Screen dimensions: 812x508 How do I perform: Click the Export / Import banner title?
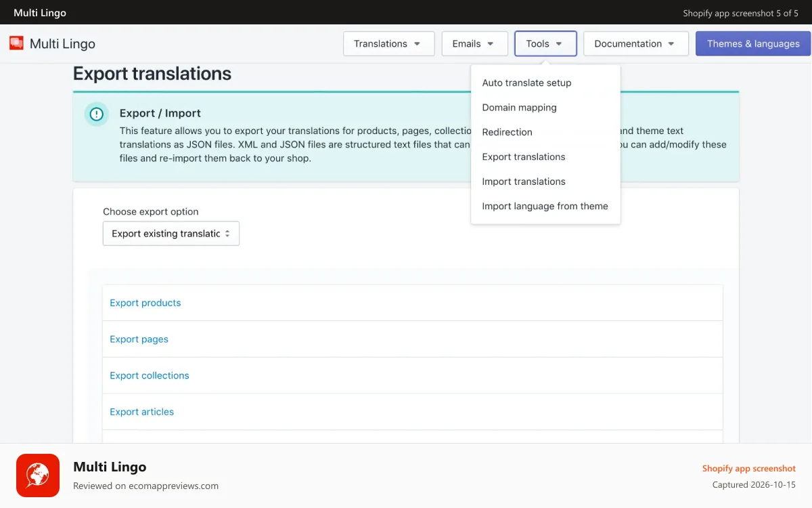(160, 113)
